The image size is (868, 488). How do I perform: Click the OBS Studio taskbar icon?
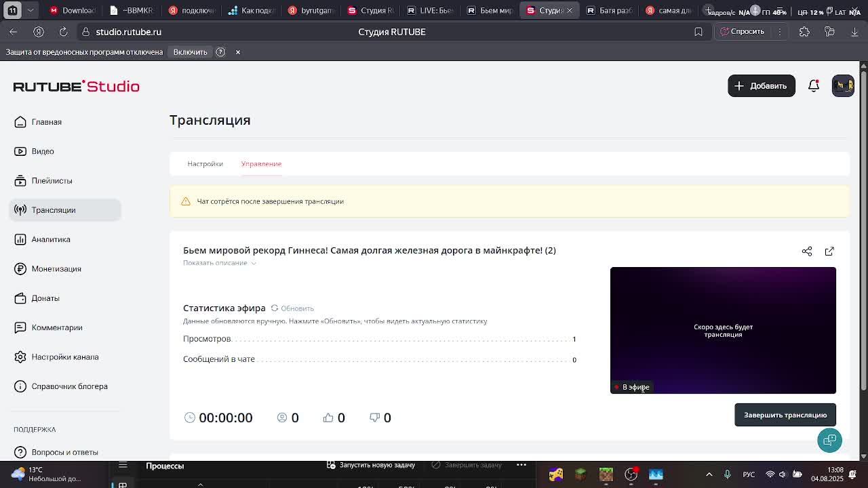tap(631, 474)
